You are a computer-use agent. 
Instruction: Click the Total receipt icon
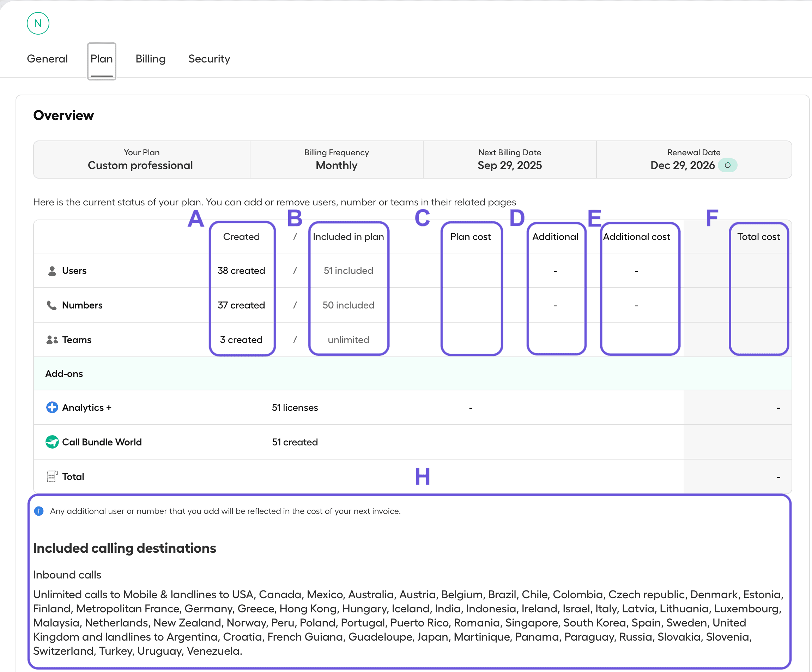(x=52, y=476)
